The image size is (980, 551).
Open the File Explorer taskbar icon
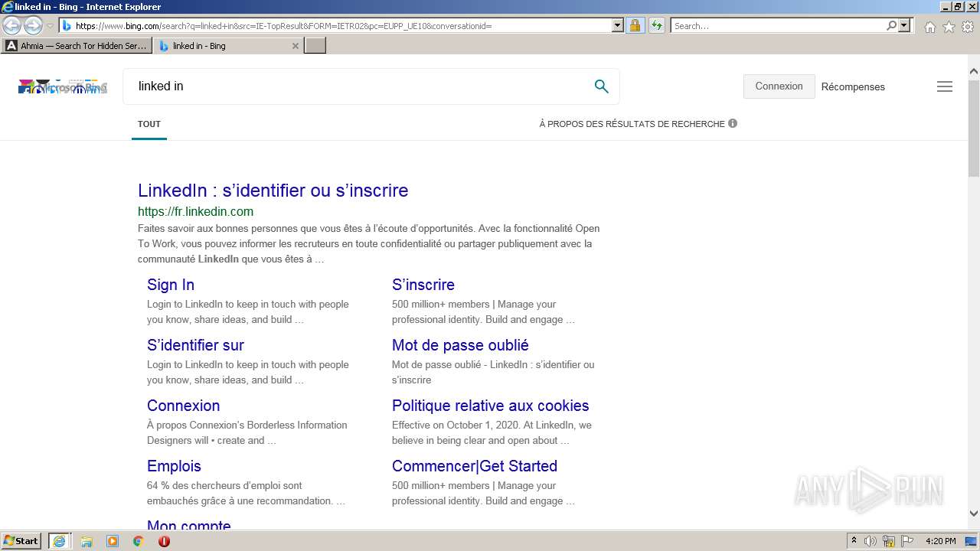coord(87,541)
